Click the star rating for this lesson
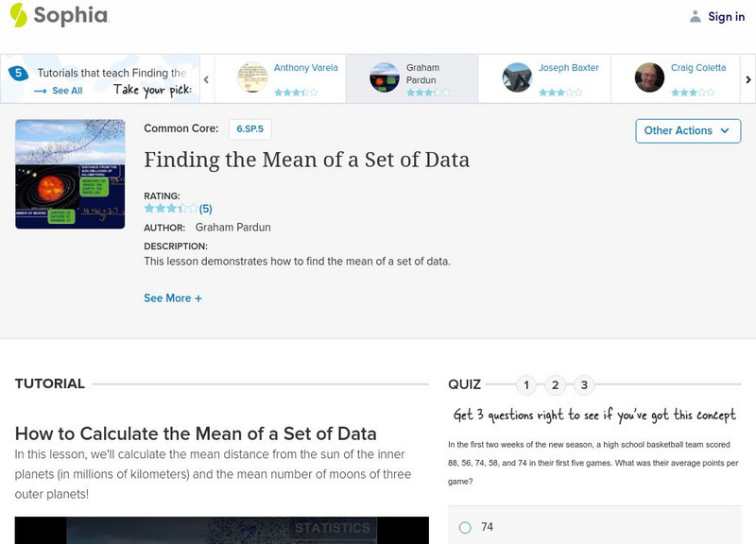Viewport: 756px width, 544px height. pos(171,209)
